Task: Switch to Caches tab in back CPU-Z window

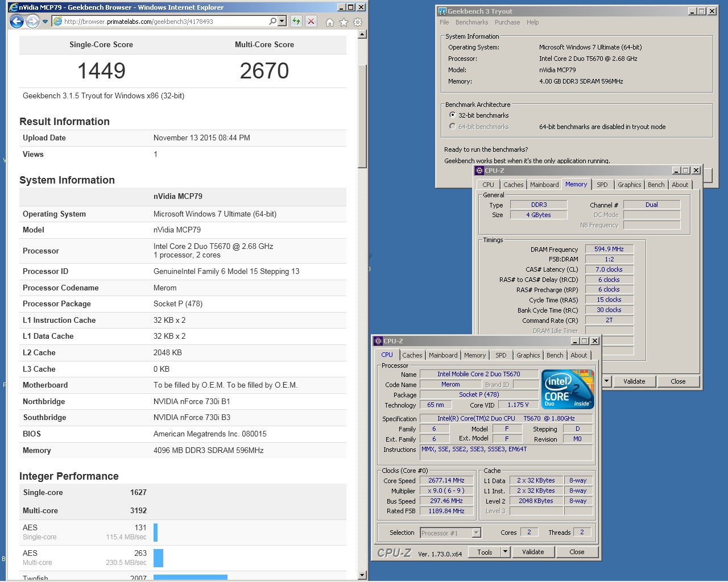Action: click(514, 185)
